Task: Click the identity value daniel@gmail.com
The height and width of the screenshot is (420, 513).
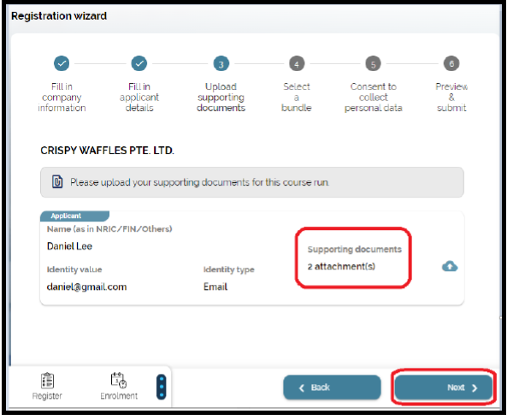Action: pos(86,287)
